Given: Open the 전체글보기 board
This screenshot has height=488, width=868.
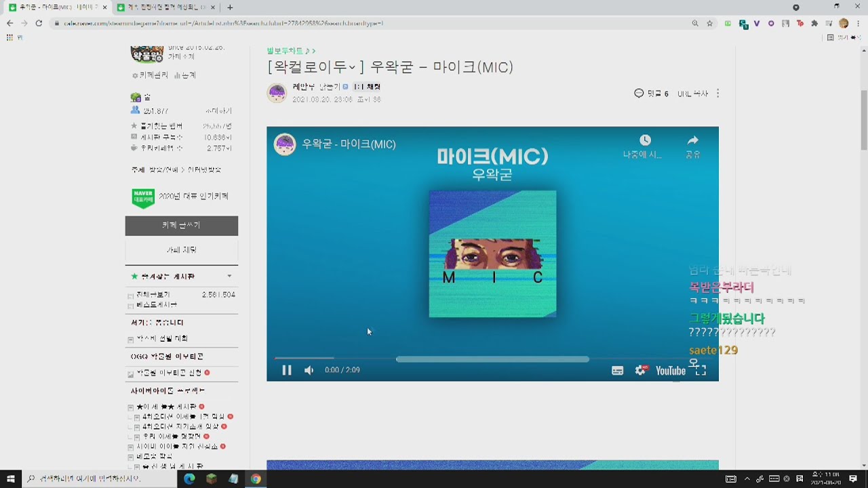Looking at the screenshot, I should pos(153,295).
